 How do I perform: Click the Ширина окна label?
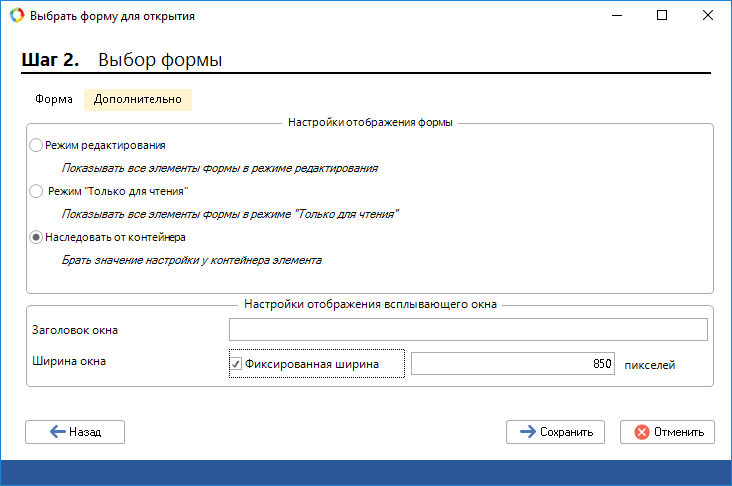click(x=69, y=361)
